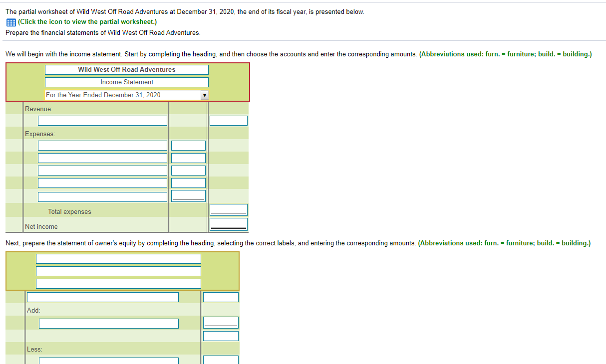The width and height of the screenshot is (606, 364).
Task: Click the Total expenses amount field
Action: [x=229, y=210]
